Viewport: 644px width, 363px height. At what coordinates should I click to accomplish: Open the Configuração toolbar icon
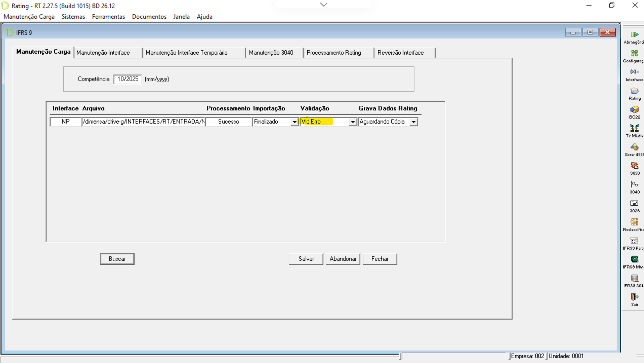pyautogui.click(x=634, y=53)
